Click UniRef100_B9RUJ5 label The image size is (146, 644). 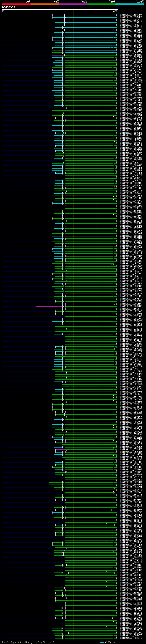[131, 572]
